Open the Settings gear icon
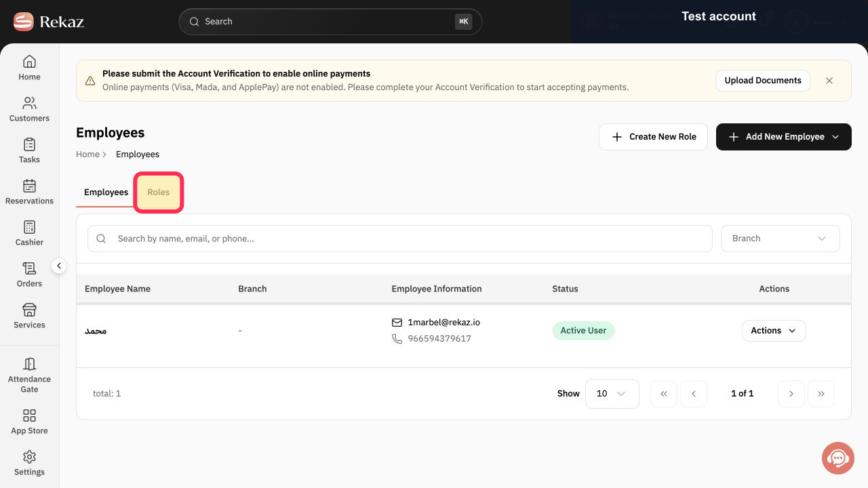 [29, 457]
